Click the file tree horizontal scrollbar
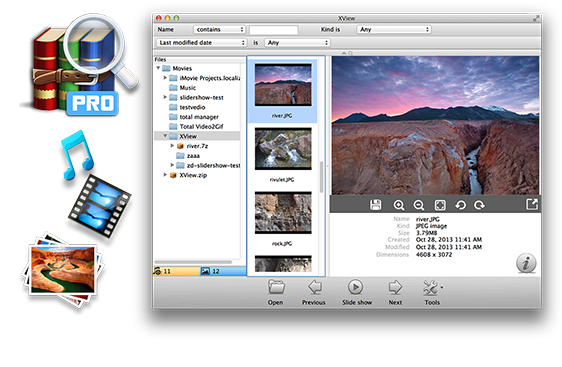The height and width of the screenshot is (367, 562). point(194,262)
